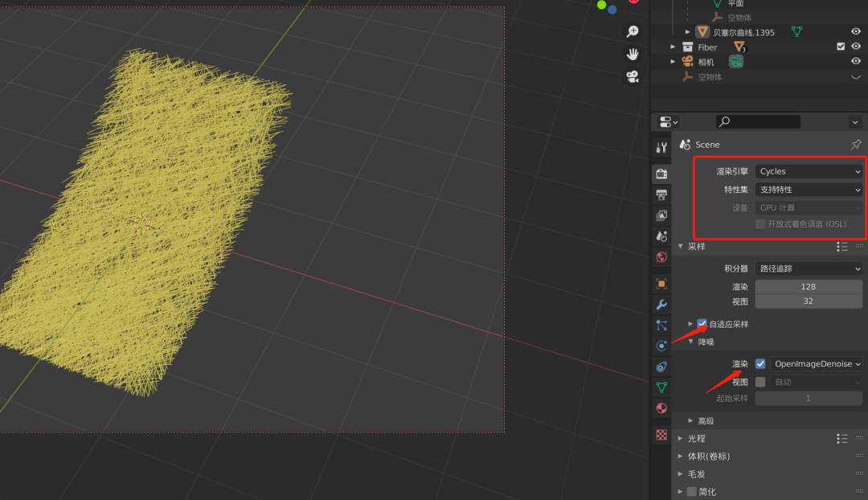Open the Texture properties tab (checker icon)
The width and height of the screenshot is (868, 500).
click(x=661, y=435)
